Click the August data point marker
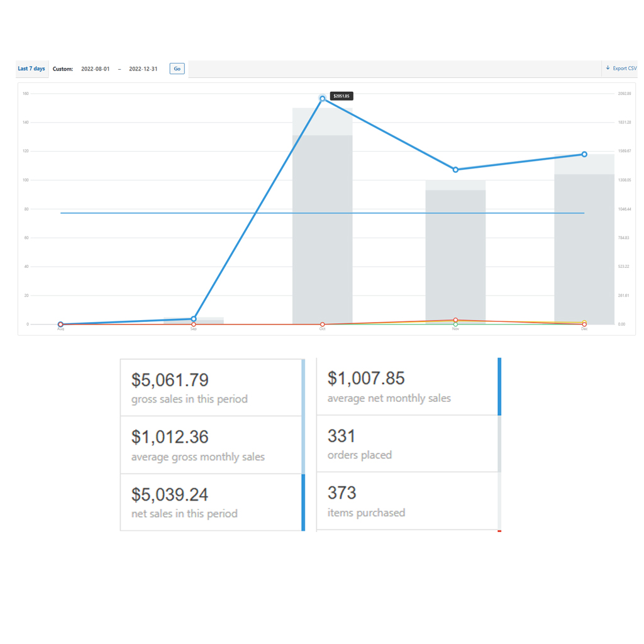Viewport: 644px width, 644px height. 60,325
